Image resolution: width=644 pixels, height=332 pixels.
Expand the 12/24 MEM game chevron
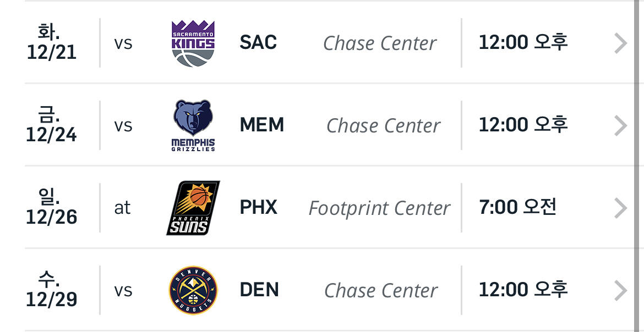click(620, 125)
